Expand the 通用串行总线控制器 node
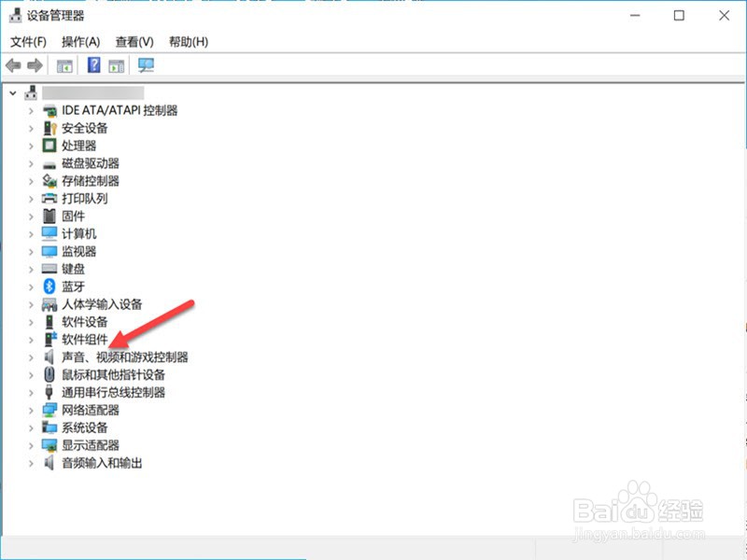The image size is (747, 560). tap(32, 393)
